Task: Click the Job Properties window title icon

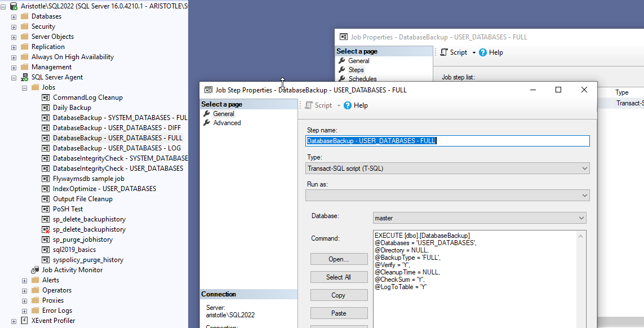Action: point(344,37)
